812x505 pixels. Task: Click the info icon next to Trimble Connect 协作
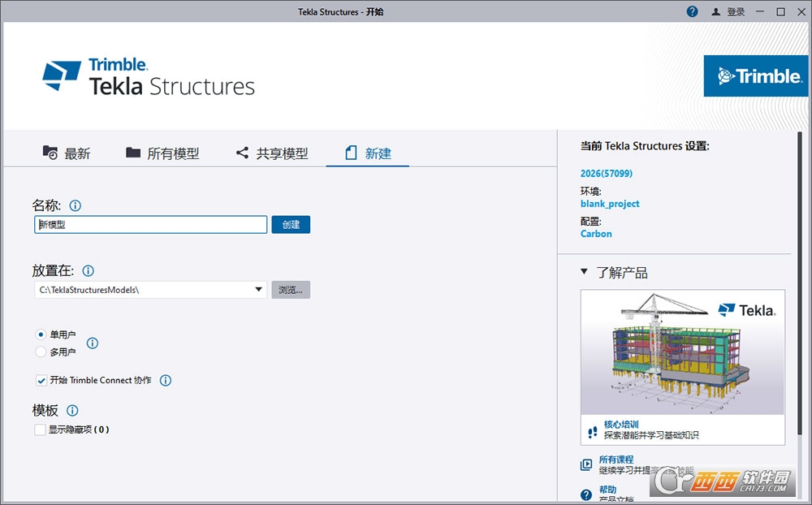point(166,380)
